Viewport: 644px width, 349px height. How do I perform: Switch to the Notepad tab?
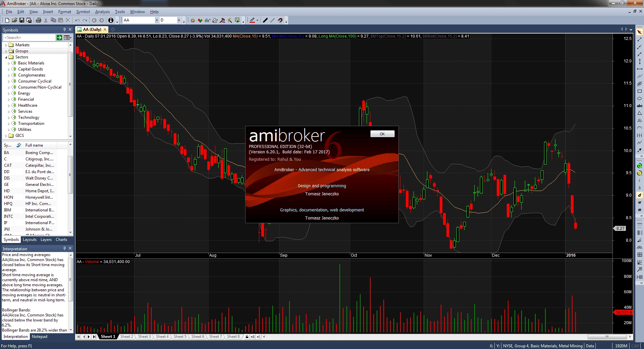(x=40, y=337)
